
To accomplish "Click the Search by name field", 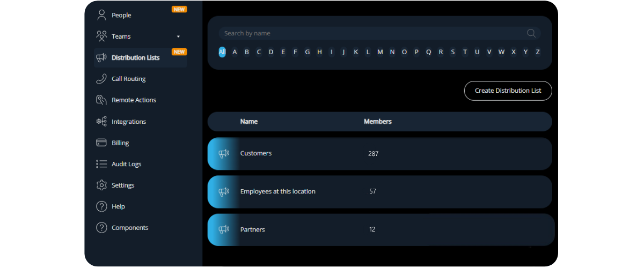I will [370, 33].
